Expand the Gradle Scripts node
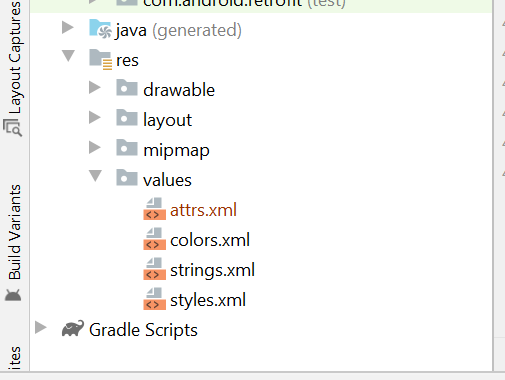This screenshot has height=380, width=505. (x=41, y=328)
